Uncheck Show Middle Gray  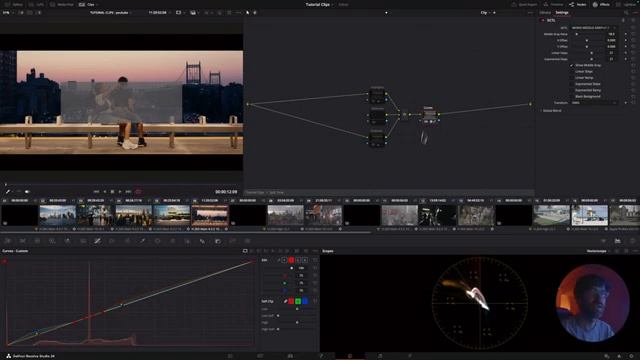click(x=572, y=65)
